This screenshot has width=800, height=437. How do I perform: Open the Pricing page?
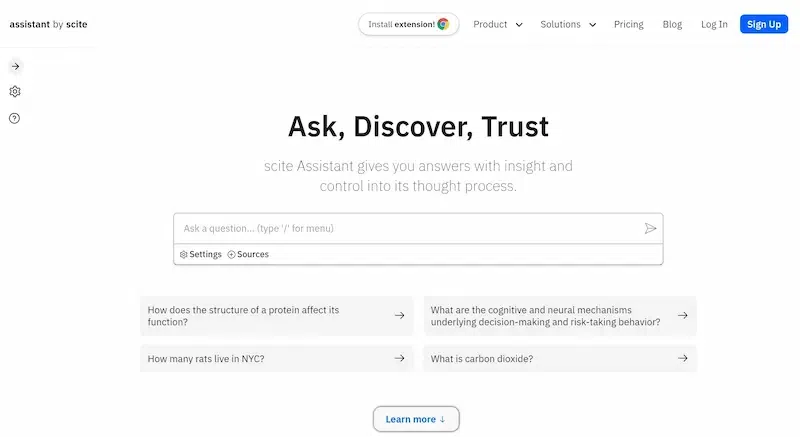coord(629,24)
